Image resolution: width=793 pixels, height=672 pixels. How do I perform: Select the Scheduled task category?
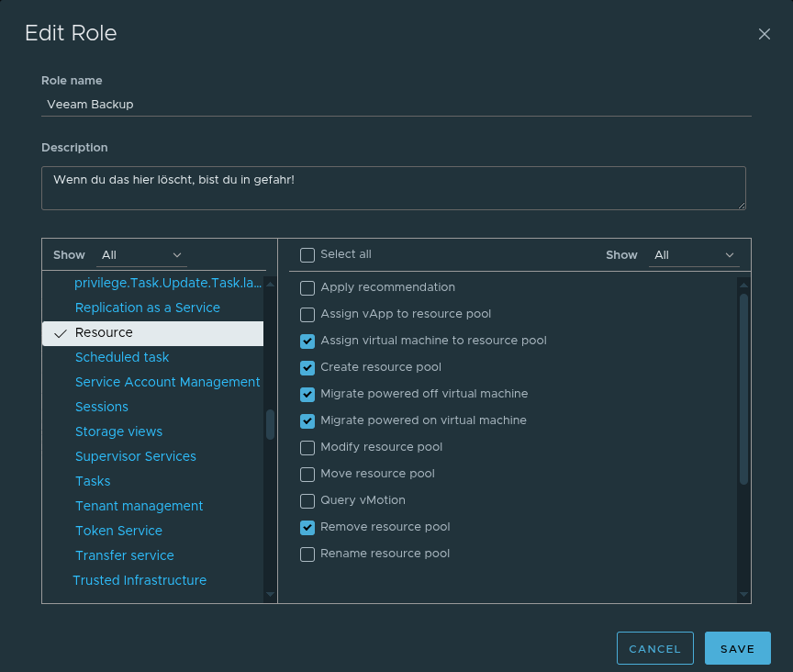click(x=122, y=357)
